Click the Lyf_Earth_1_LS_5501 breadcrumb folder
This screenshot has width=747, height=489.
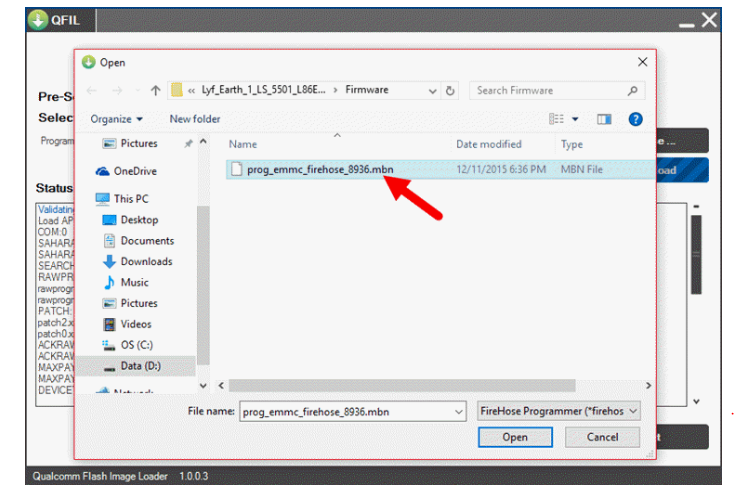263,90
